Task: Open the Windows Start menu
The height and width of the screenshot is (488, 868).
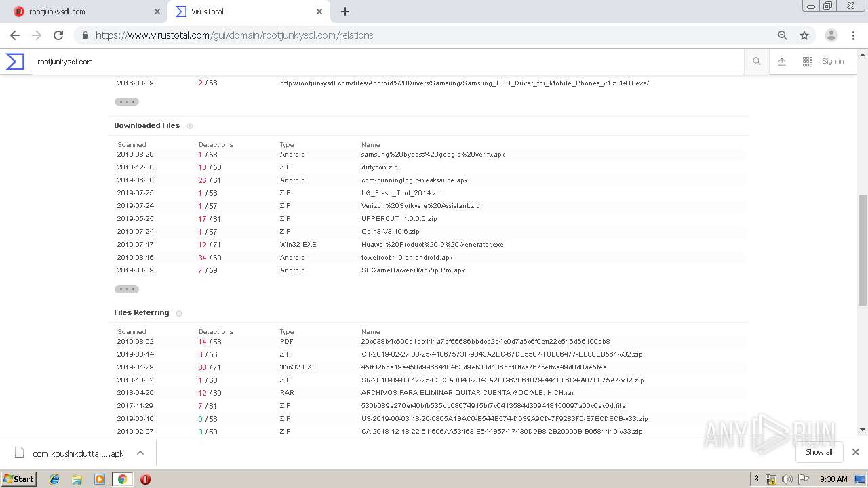Action: point(19,479)
